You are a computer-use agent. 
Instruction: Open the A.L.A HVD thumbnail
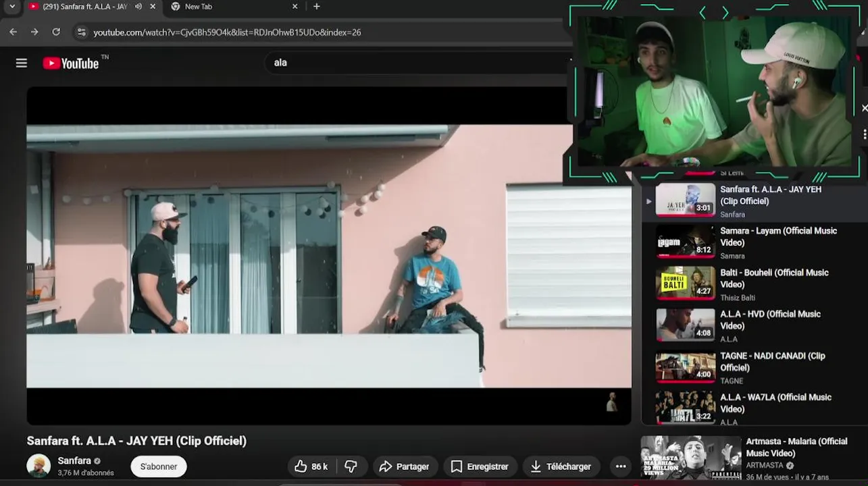(686, 325)
